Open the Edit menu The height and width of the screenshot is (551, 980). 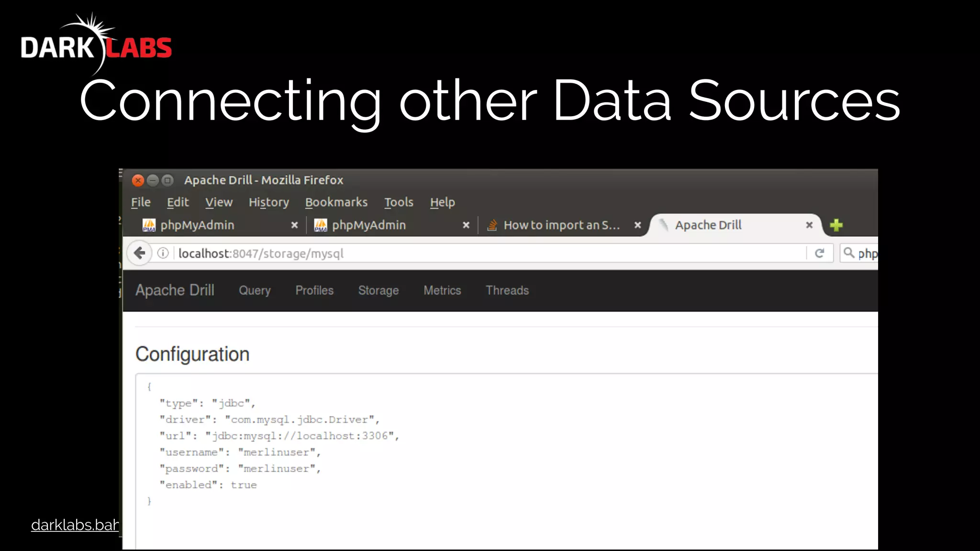tap(178, 202)
